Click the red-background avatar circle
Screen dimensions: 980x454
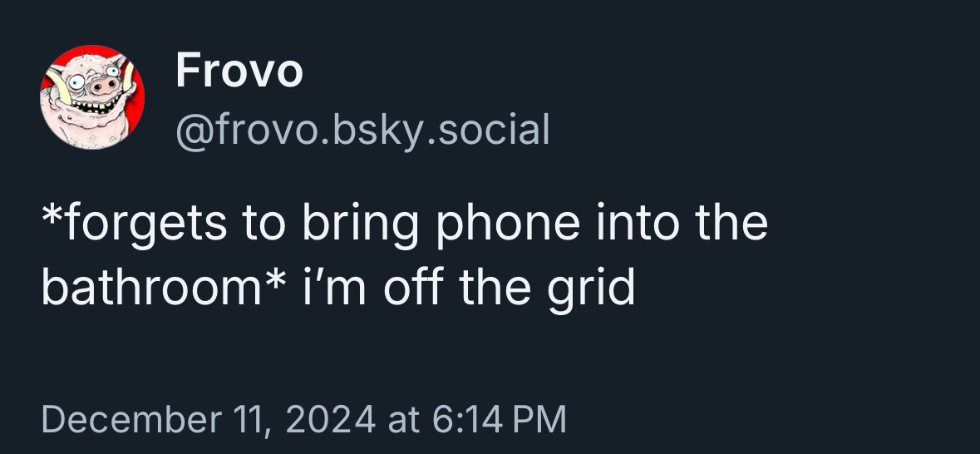[92, 97]
